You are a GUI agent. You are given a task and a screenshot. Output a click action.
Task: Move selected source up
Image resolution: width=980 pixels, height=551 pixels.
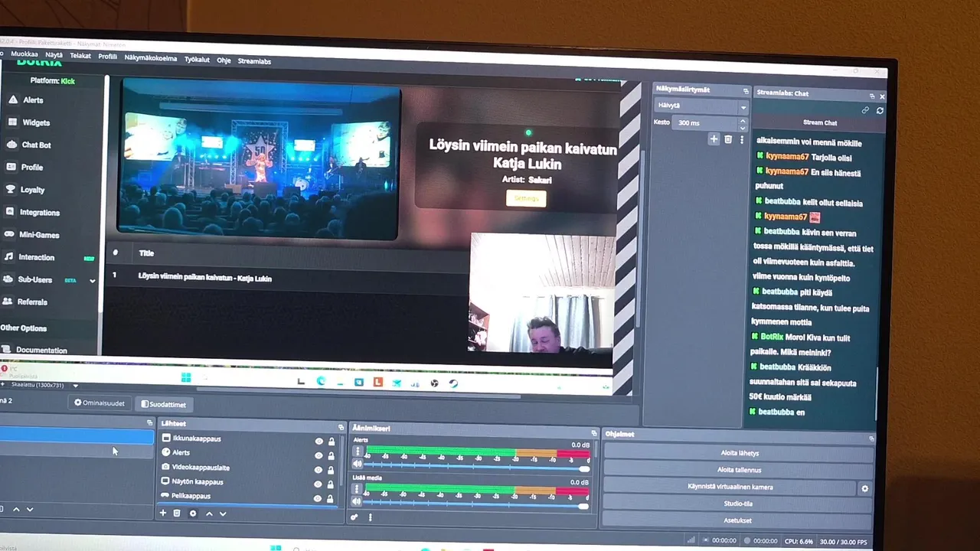[209, 514]
